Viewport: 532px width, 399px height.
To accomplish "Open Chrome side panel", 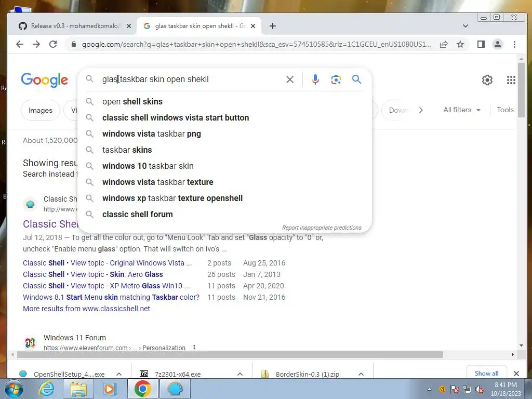I will (x=481, y=44).
